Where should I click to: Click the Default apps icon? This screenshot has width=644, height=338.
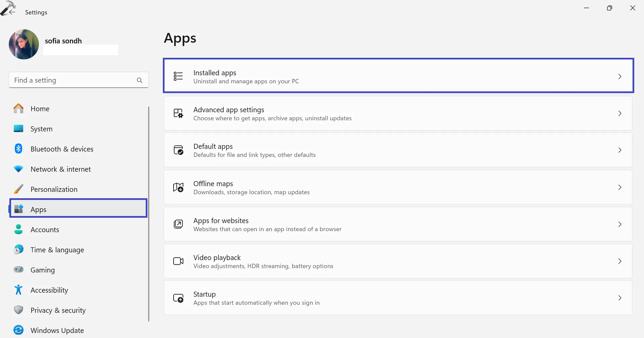click(x=178, y=150)
